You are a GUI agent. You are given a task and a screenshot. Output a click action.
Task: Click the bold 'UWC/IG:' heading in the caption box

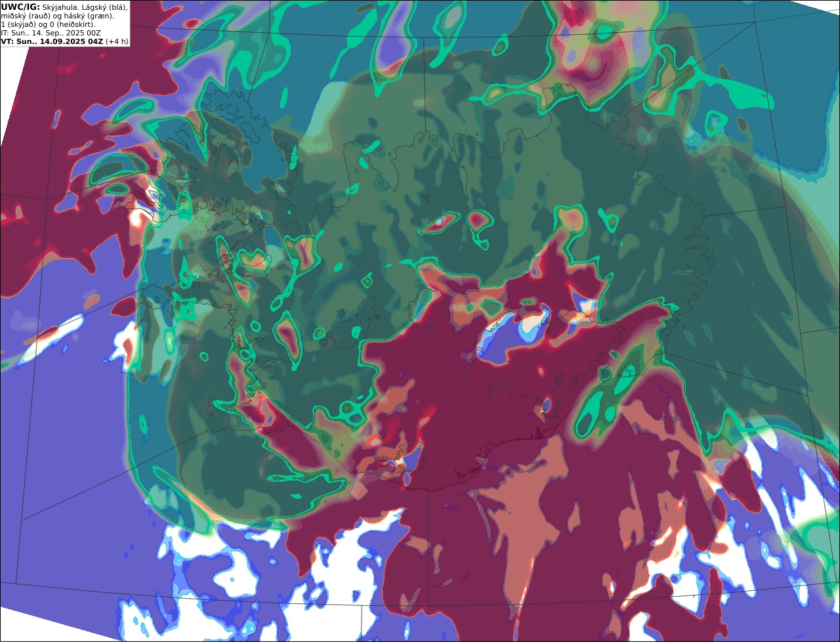[20, 7]
